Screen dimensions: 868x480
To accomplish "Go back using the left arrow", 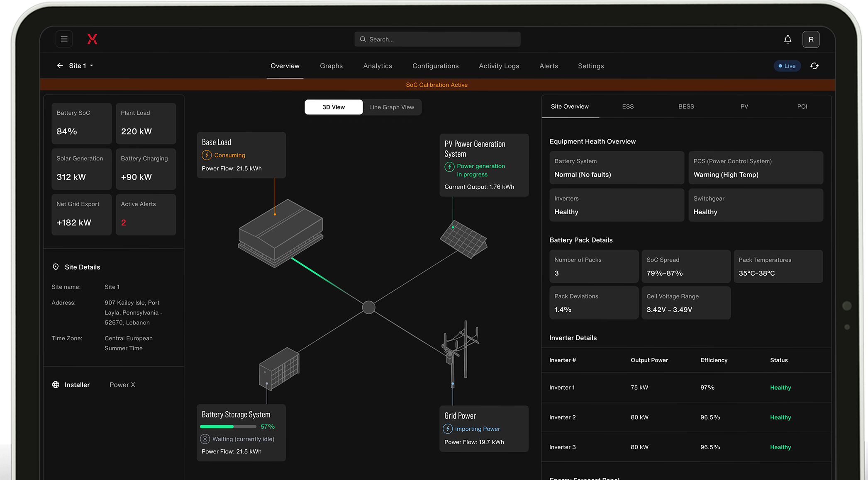I will 60,65.
